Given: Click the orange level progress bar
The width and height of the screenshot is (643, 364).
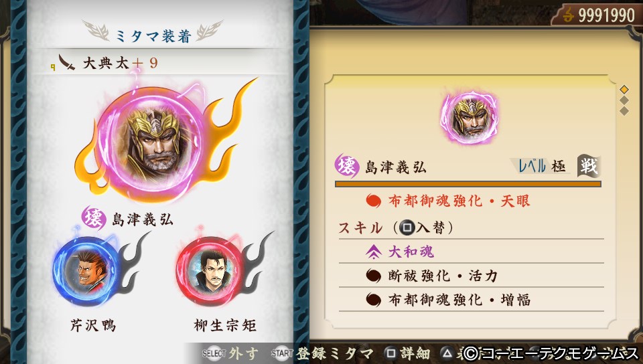Looking at the screenshot, I should (x=468, y=184).
